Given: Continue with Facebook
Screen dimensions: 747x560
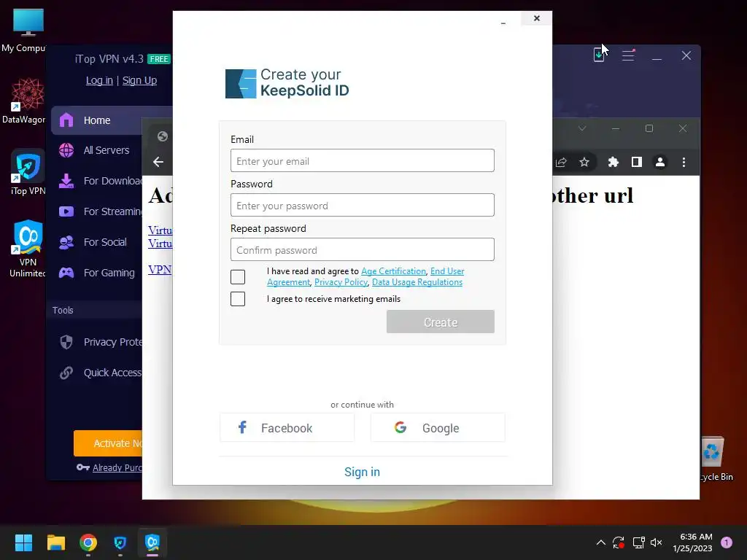Looking at the screenshot, I should 287,427.
